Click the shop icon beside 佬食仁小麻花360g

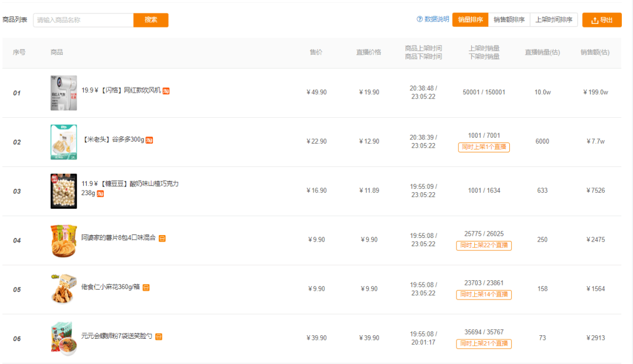(x=146, y=288)
